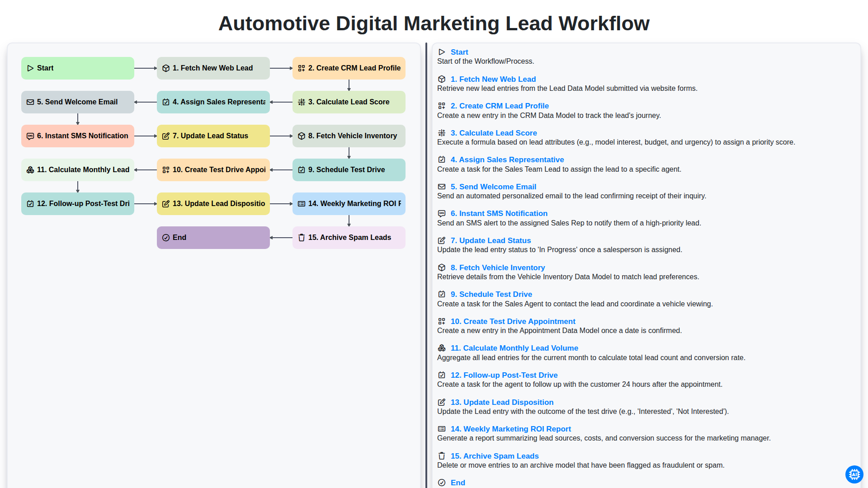
Task: Open the 8. Fetch Vehicle Inventory link
Action: click(x=498, y=267)
